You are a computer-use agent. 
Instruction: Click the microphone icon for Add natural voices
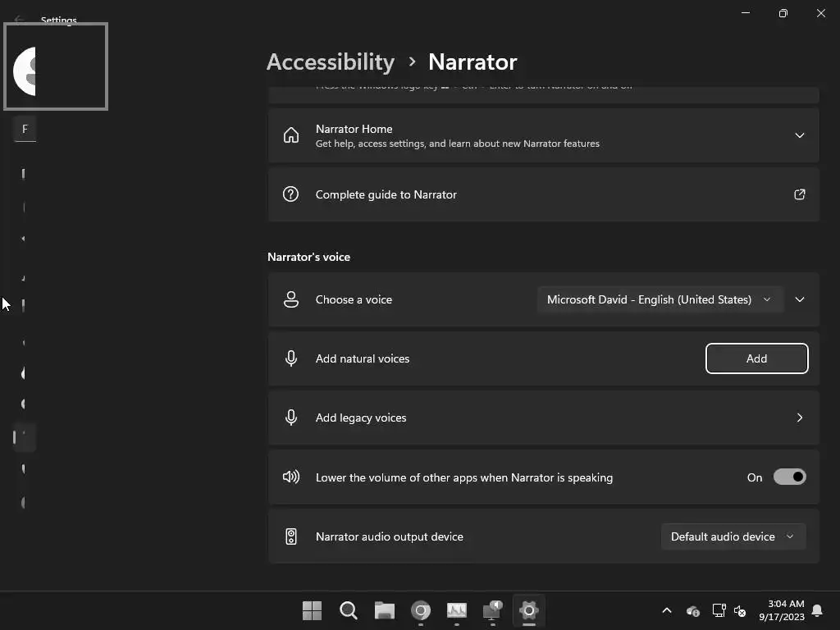point(291,358)
